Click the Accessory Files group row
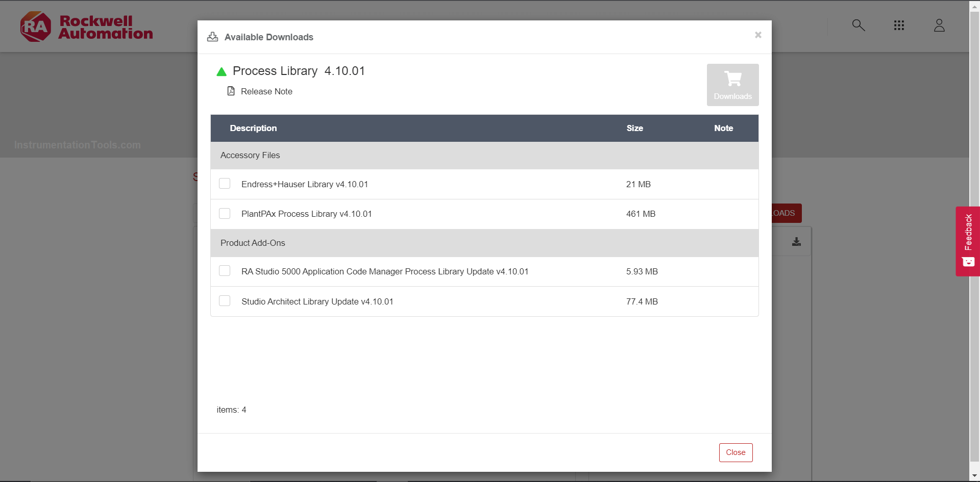Screen dimensions: 980x482 [x=484, y=155]
